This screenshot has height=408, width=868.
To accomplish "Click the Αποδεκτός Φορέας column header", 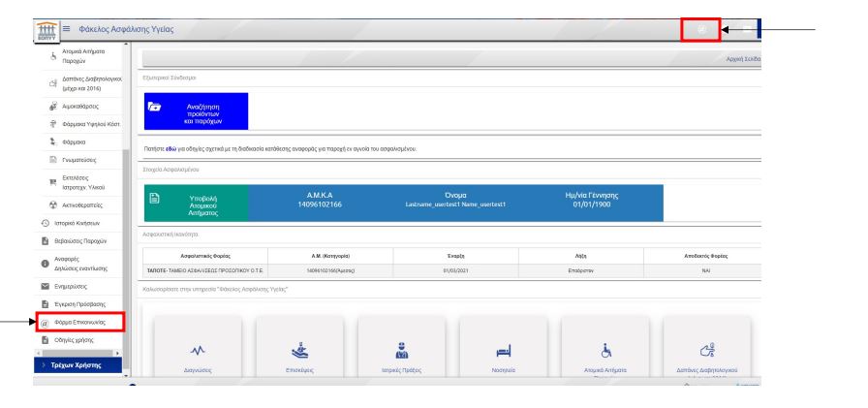I will (702, 256).
